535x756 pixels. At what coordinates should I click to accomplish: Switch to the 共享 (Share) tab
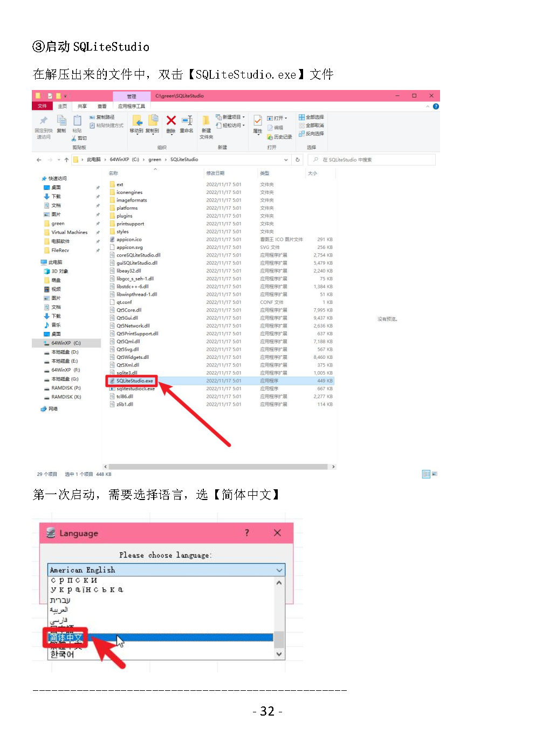[82, 107]
